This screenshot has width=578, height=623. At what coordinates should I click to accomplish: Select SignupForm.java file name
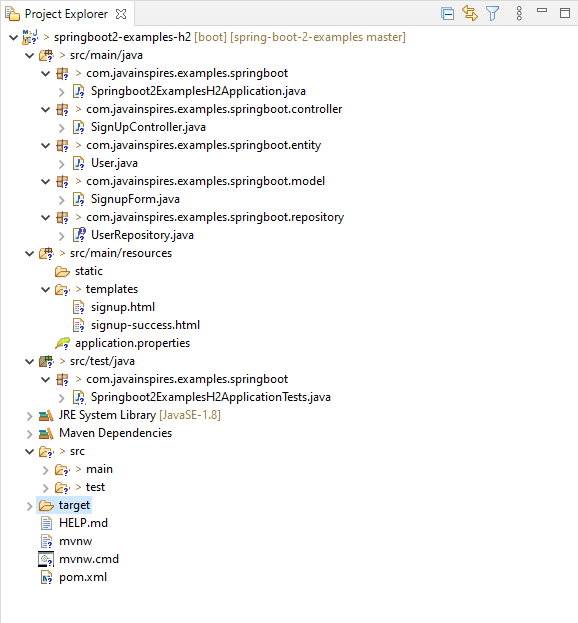pos(135,199)
